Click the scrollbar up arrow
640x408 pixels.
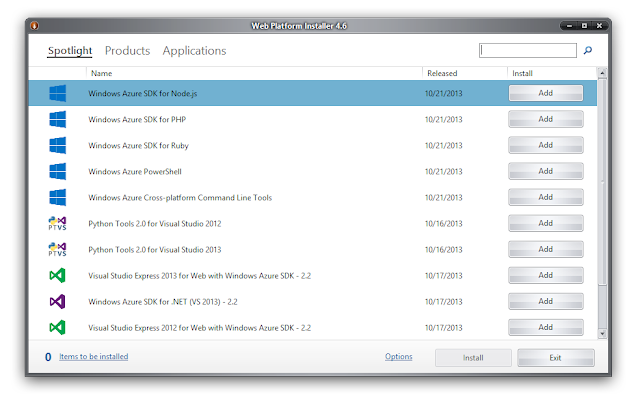tap(602, 73)
